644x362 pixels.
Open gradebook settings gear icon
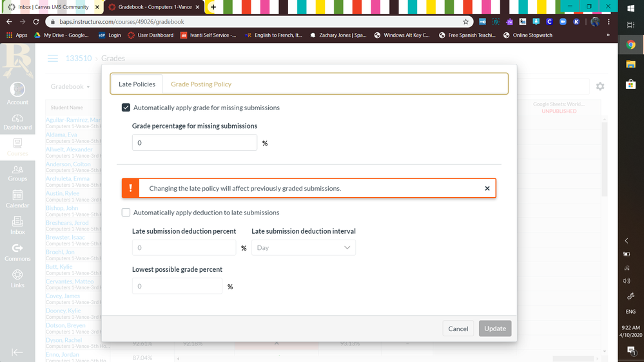point(600,86)
